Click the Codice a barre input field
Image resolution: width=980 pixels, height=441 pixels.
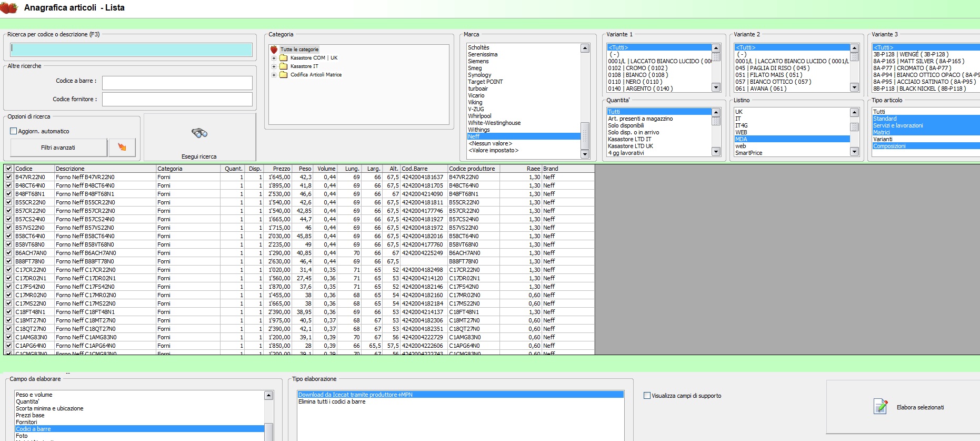coord(177,83)
